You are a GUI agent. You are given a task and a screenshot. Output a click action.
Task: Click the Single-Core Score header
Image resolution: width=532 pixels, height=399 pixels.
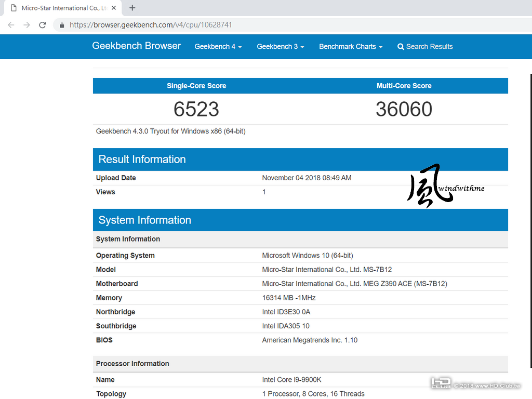196,86
